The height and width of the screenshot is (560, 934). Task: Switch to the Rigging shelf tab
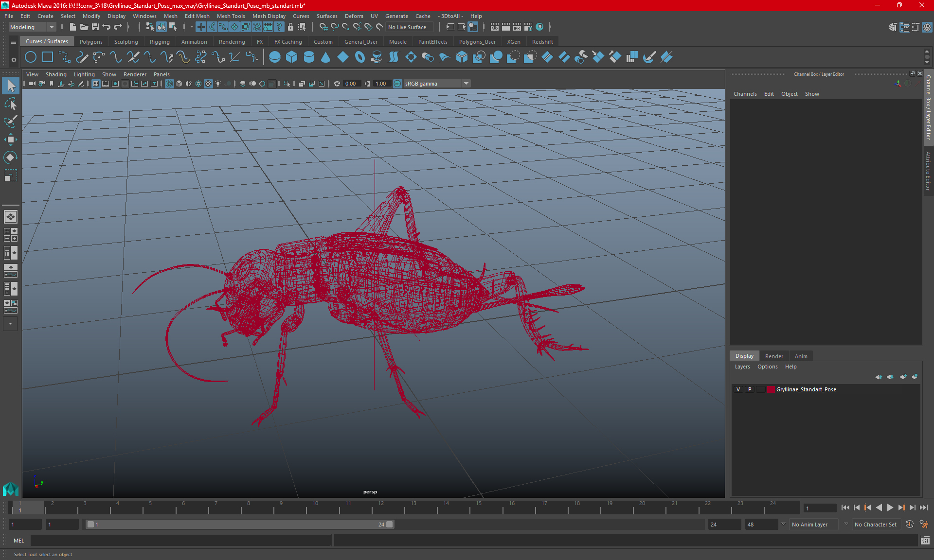point(160,42)
